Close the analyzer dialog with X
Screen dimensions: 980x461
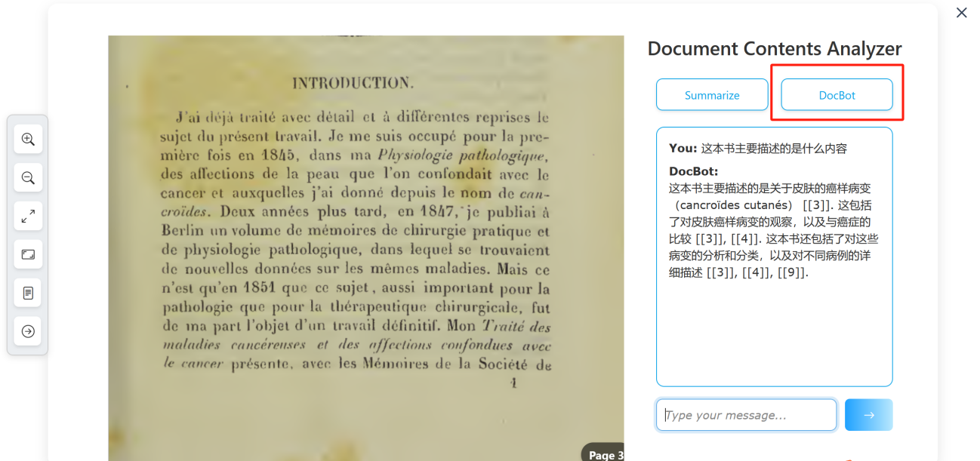click(961, 13)
